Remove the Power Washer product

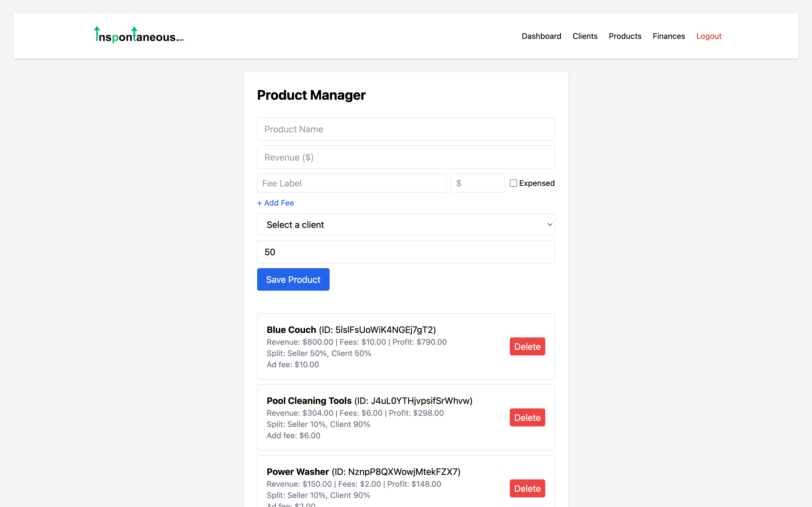[527, 488]
